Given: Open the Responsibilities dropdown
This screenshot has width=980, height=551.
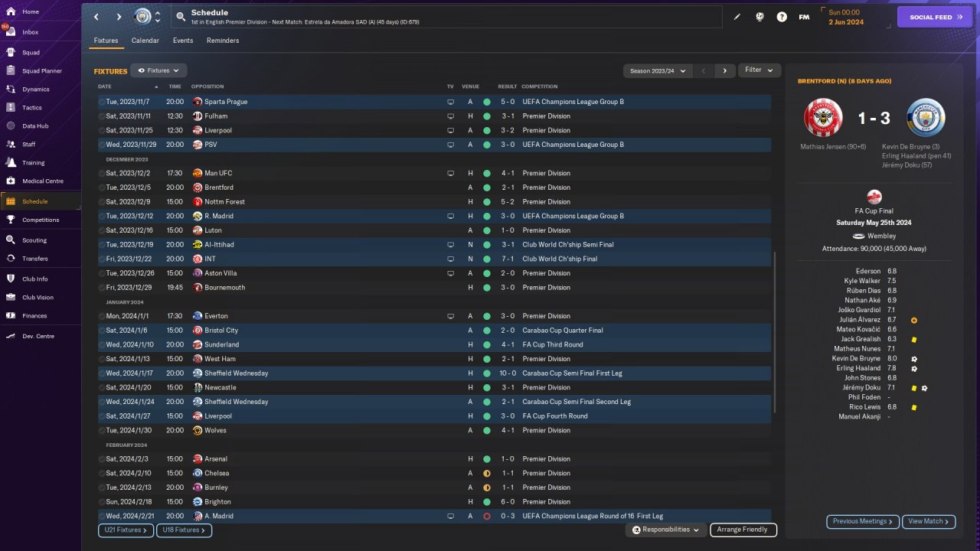Looking at the screenshot, I should 665,530.
